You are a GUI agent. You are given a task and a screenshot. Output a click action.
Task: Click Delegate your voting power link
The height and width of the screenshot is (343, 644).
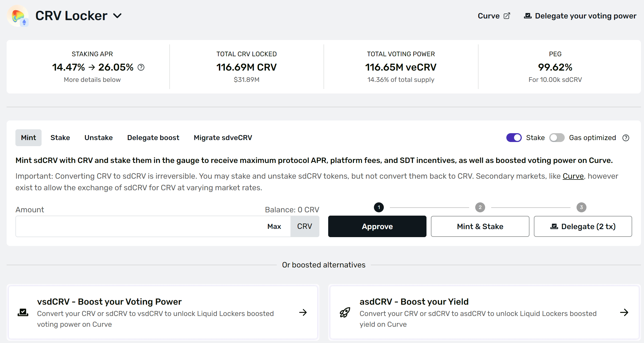(x=580, y=16)
